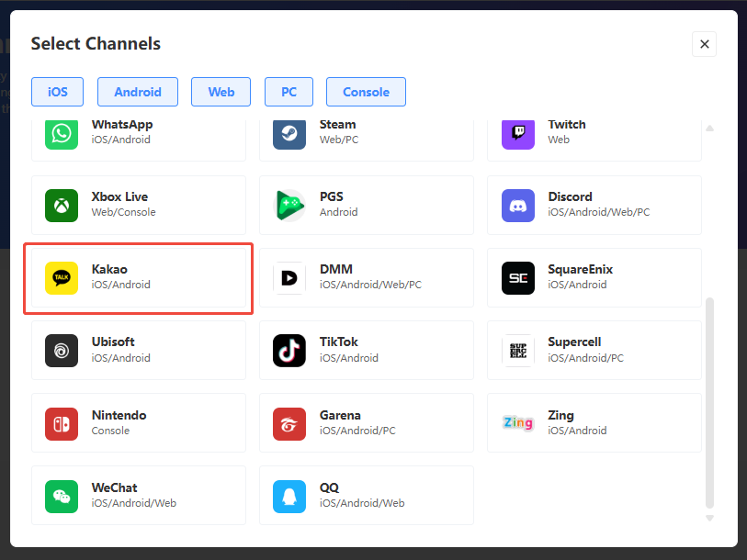Click the TikTok logo icon
747x560 pixels.
tap(289, 350)
